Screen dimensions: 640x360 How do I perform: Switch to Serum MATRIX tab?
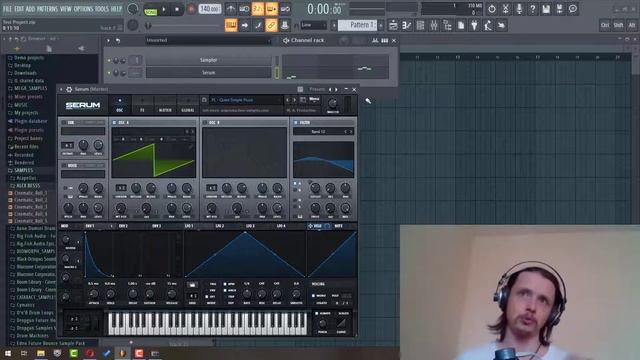(165, 105)
